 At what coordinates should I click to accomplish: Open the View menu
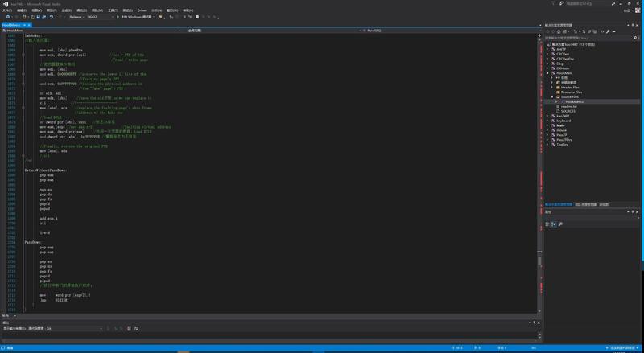pos(36,10)
